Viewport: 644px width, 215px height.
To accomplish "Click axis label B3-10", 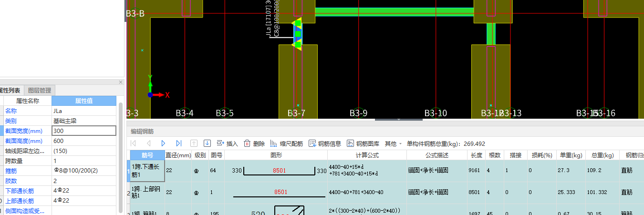I will click(x=436, y=113).
